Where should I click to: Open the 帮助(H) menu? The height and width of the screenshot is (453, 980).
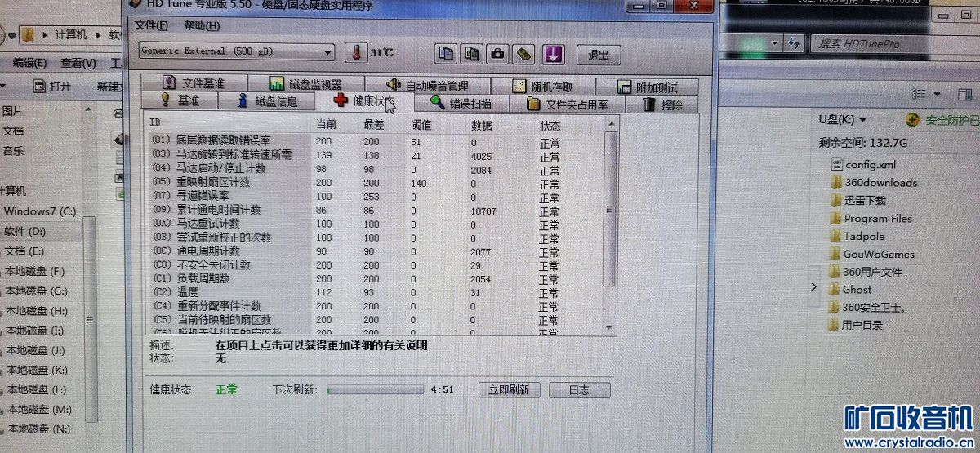tap(202, 25)
